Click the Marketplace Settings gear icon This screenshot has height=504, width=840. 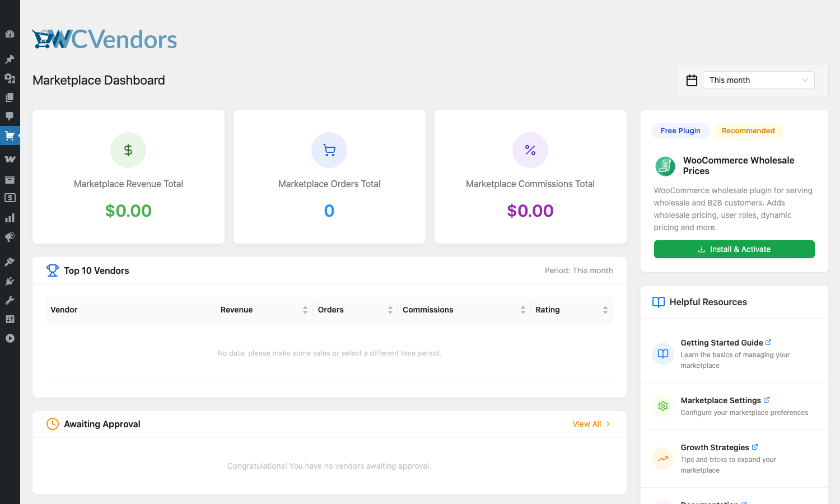663,406
